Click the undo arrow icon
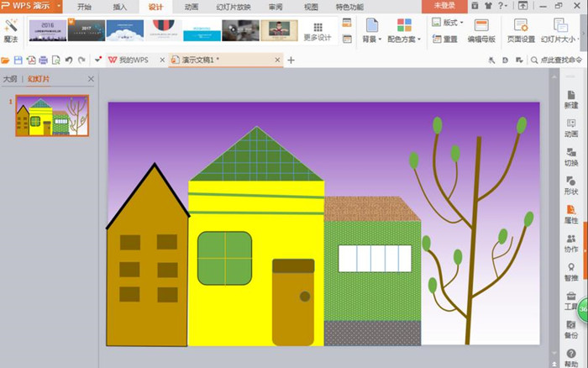This screenshot has height=368, width=588. (69, 60)
